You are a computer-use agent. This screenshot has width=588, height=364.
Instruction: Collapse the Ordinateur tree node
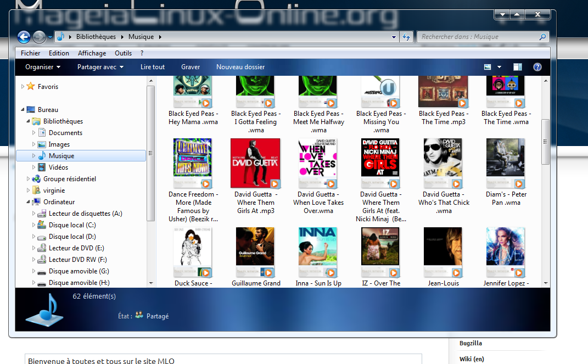click(x=28, y=202)
